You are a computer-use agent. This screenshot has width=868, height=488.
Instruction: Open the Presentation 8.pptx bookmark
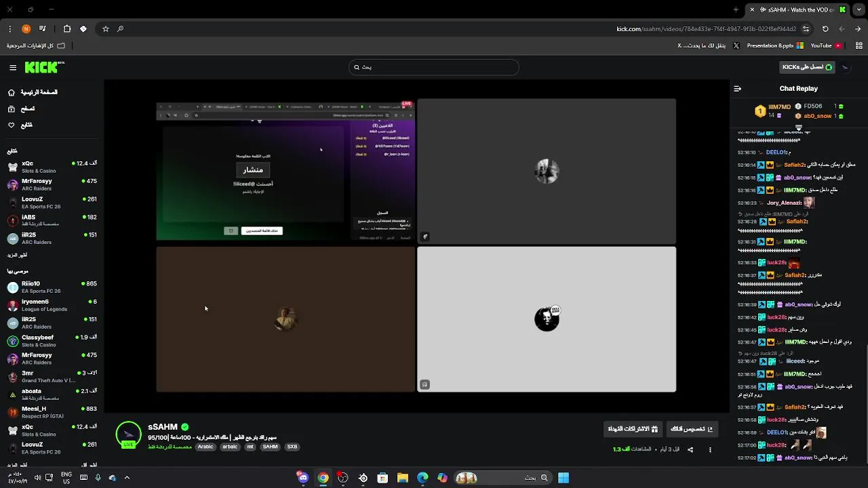[x=774, y=45]
